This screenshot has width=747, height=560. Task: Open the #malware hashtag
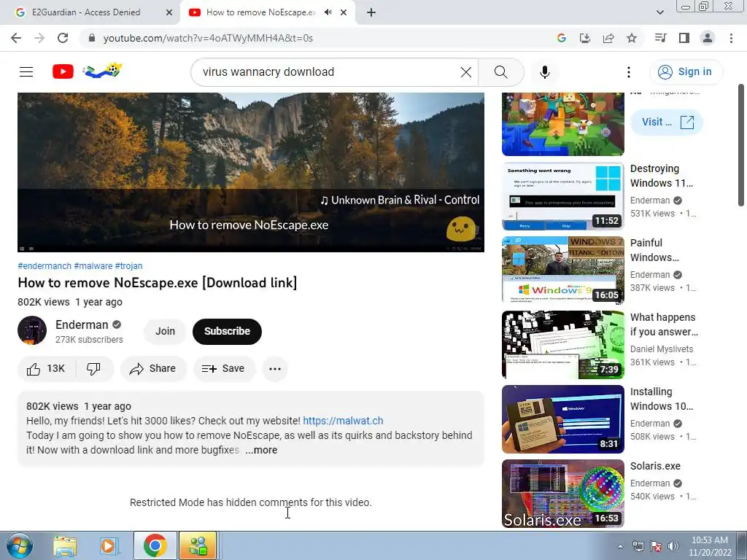(x=93, y=265)
